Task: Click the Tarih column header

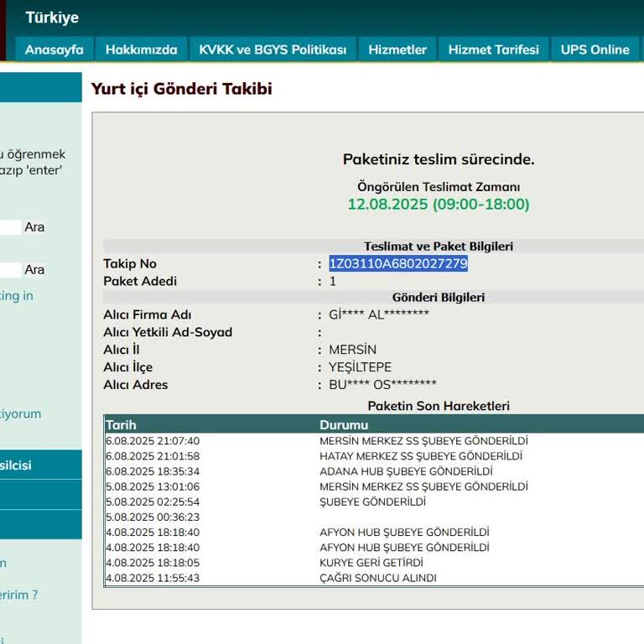Action: (121, 425)
